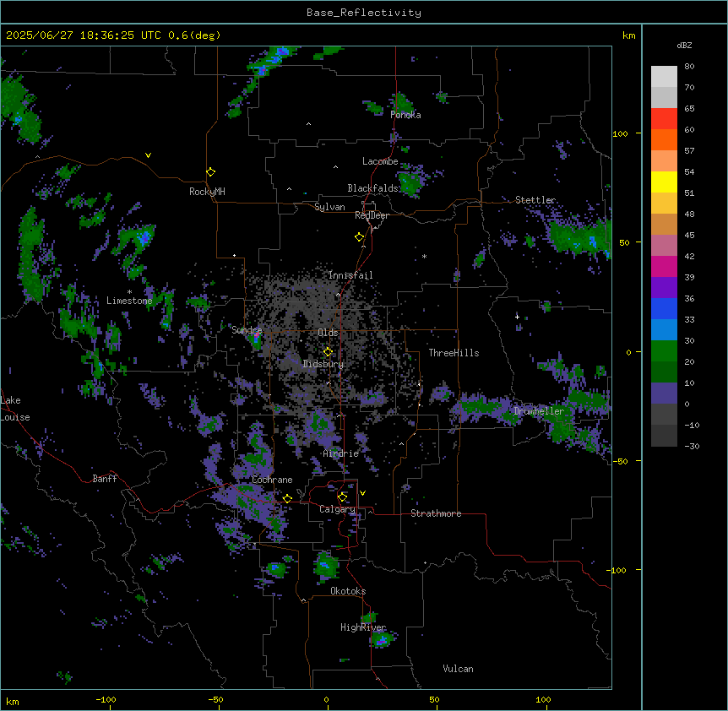The width and height of the screenshot is (728, 711).
Task: Click the white cross marker east of ThreeHills
Action: [x=517, y=317]
